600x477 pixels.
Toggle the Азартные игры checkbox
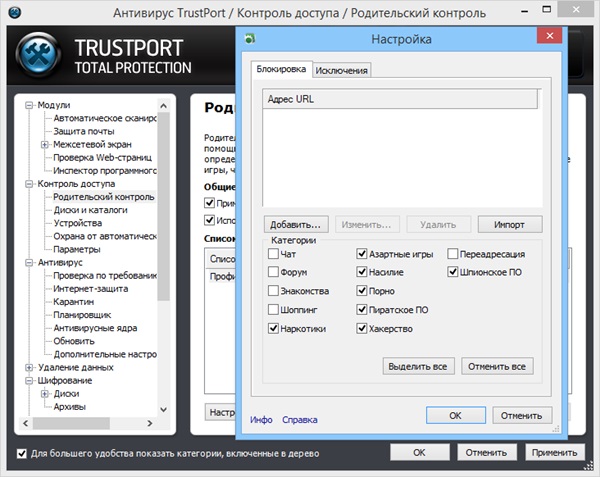coord(362,254)
